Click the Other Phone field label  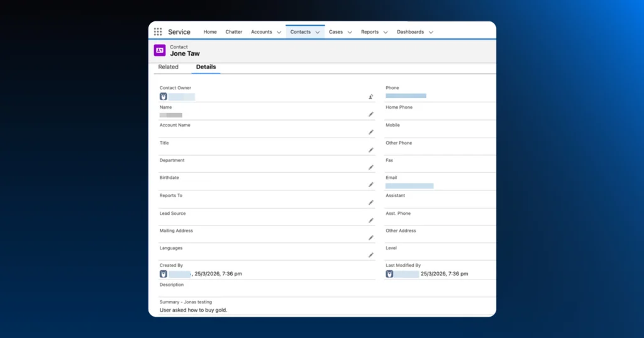pyautogui.click(x=399, y=143)
